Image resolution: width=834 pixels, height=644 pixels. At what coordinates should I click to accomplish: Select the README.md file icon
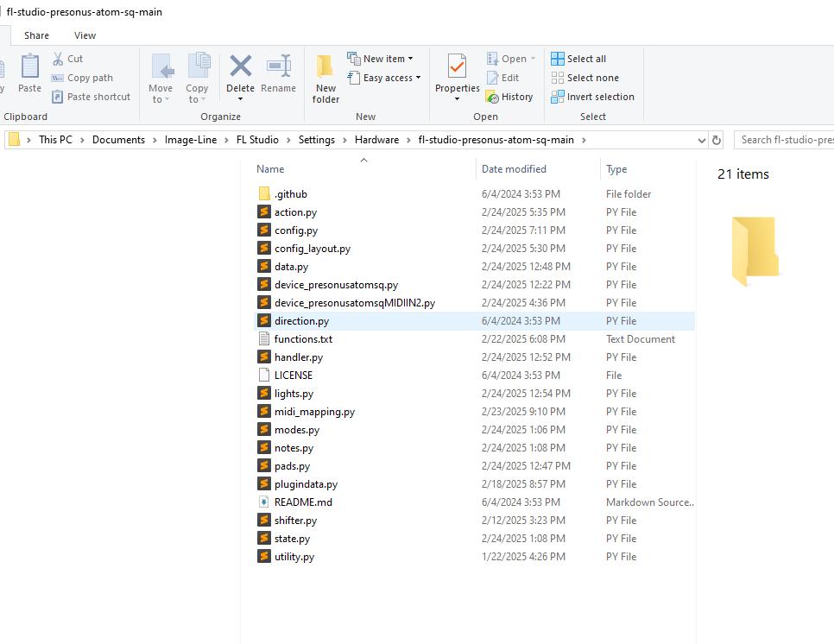pyautogui.click(x=264, y=502)
